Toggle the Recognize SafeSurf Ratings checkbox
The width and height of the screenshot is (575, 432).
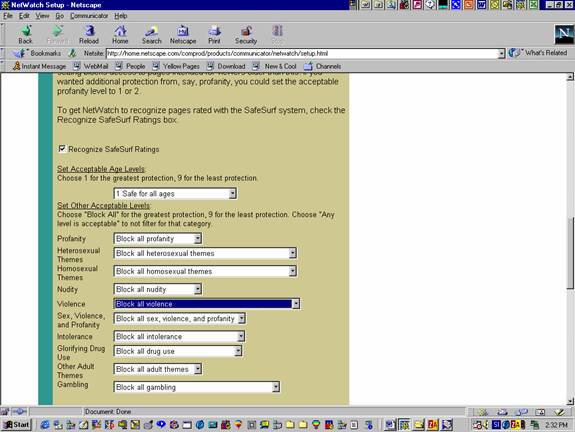click(x=62, y=149)
